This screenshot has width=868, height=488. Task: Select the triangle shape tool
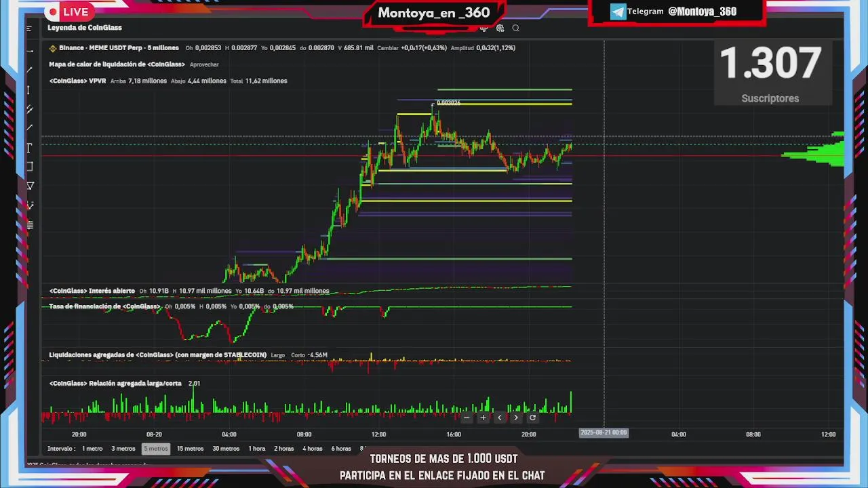[30, 186]
